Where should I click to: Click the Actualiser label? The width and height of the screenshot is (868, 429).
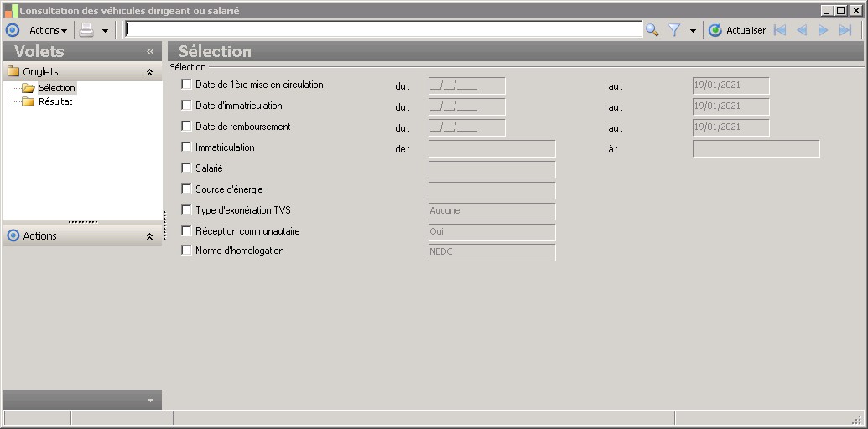point(746,30)
